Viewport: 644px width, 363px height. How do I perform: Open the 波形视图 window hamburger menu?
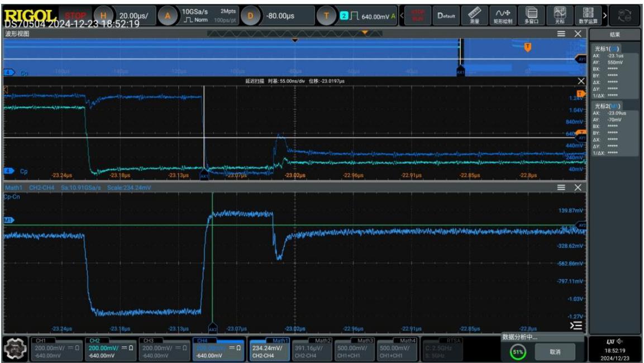[561, 34]
